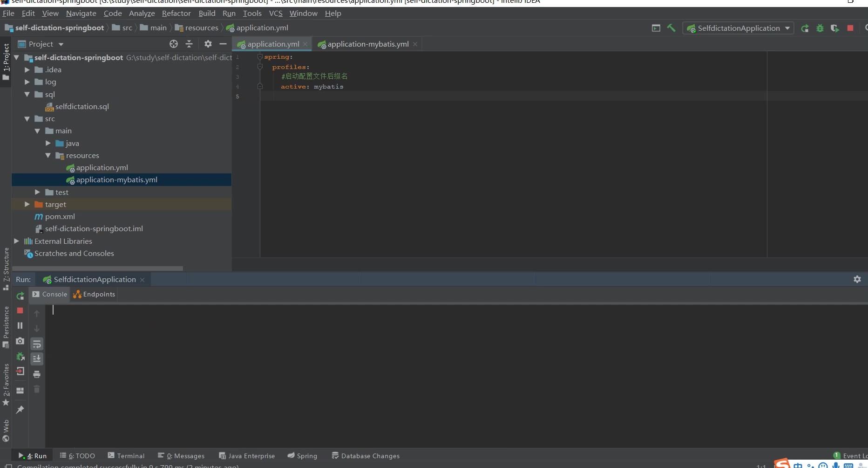Screen dimensions: 868x468
Task: Click Project tree horizontal scrollbar
Action: pyautogui.click(x=97, y=268)
